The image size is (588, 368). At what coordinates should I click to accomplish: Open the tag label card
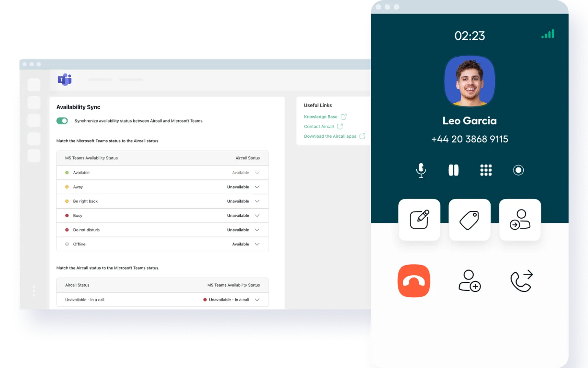(x=470, y=220)
